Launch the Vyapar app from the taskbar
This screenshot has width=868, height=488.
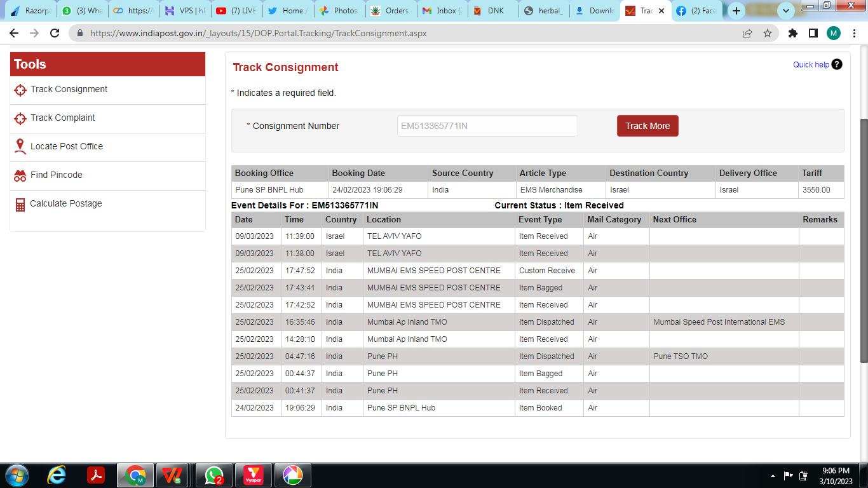coord(254,475)
